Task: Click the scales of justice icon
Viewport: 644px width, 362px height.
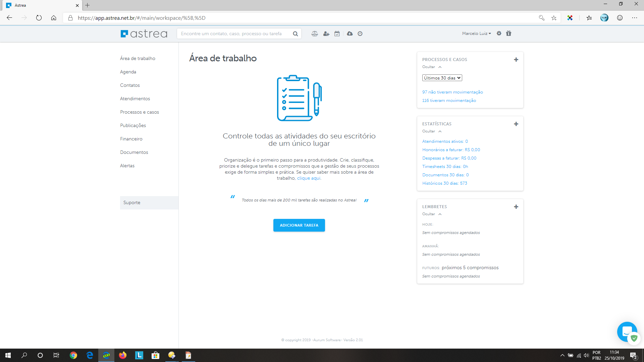Action: (315, 34)
